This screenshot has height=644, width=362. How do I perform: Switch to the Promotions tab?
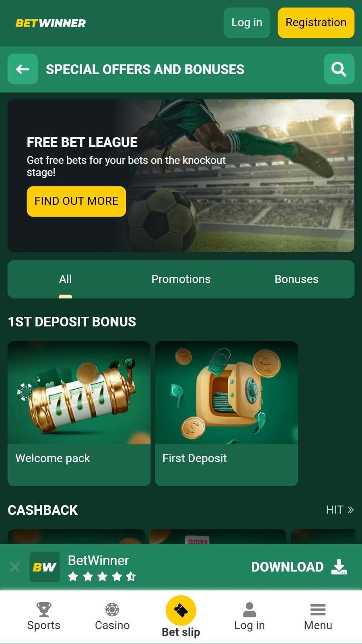pos(181,279)
